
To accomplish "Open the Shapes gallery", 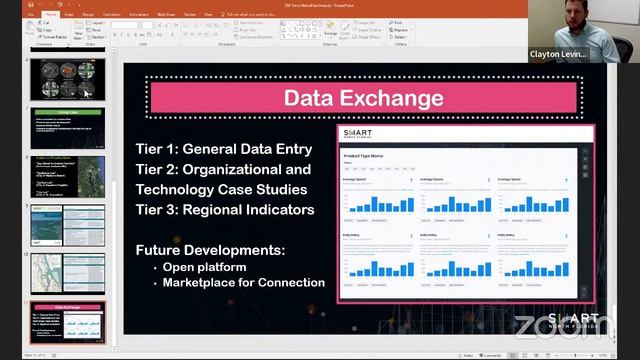I will (301, 30).
